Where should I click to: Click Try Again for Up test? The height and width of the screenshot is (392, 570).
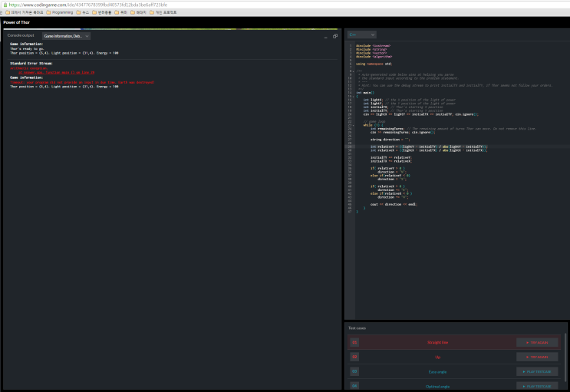537,357
